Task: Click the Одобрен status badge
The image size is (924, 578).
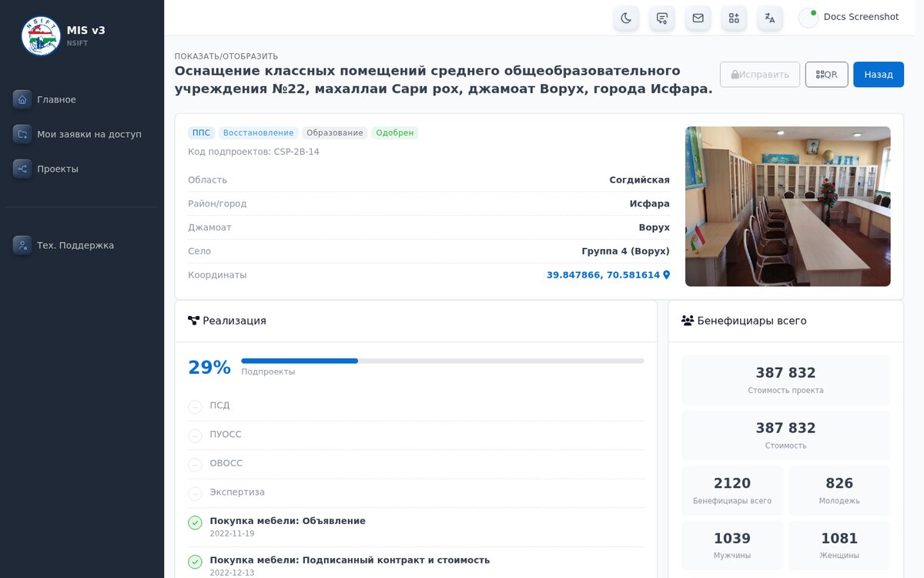Action: 395,133
